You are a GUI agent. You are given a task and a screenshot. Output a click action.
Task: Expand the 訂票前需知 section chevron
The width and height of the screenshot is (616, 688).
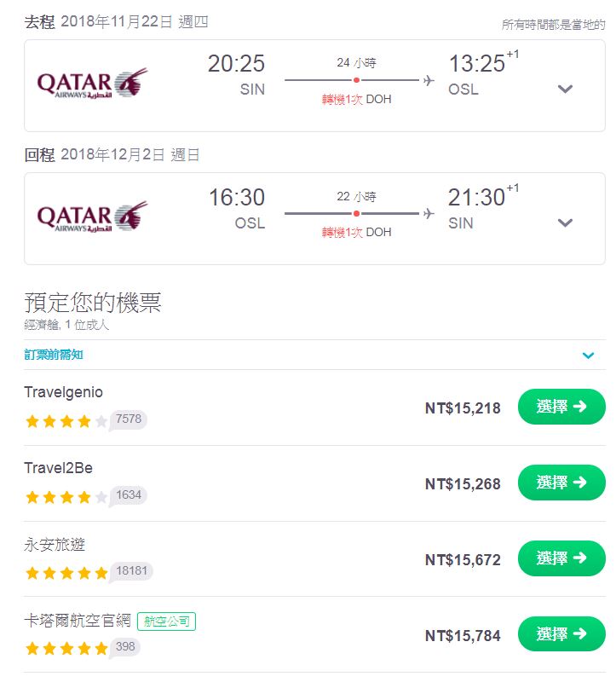point(589,356)
